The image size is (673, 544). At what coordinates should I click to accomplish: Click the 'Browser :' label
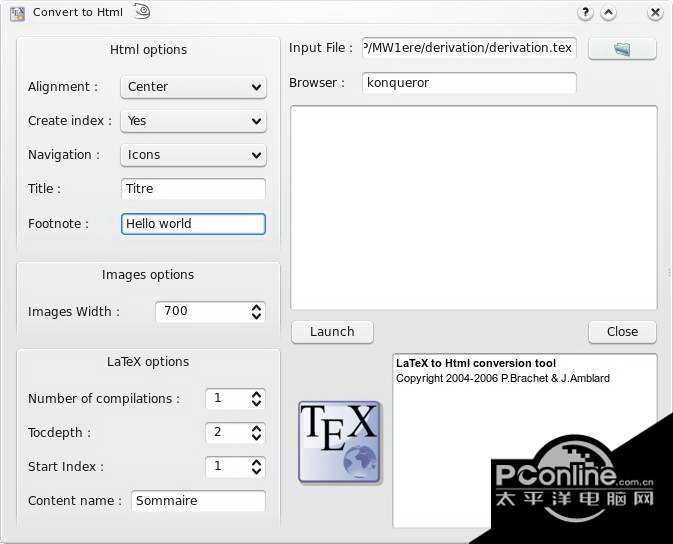point(317,83)
